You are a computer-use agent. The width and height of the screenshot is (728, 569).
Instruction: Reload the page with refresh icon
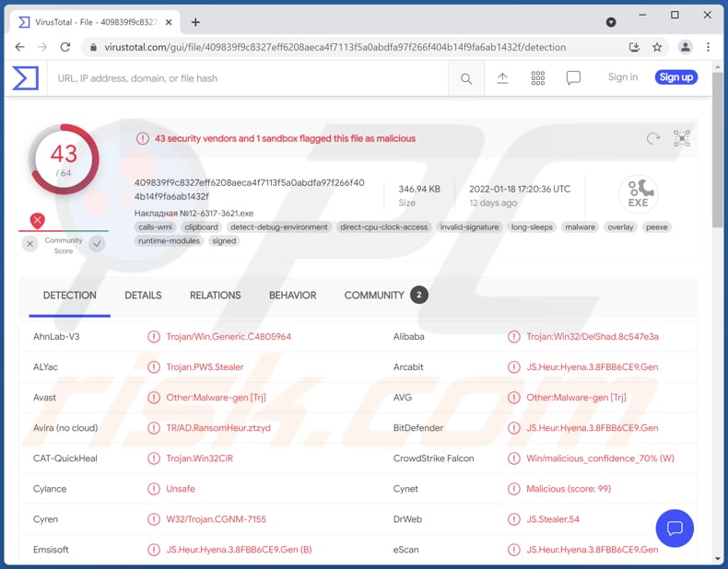(65, 47)
